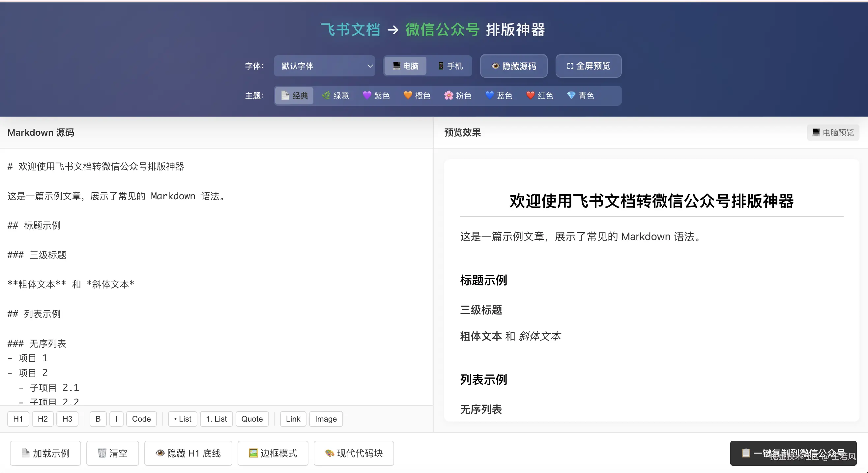Switch code style via 现代代码块
868x473 pixels.
point(354,453)
